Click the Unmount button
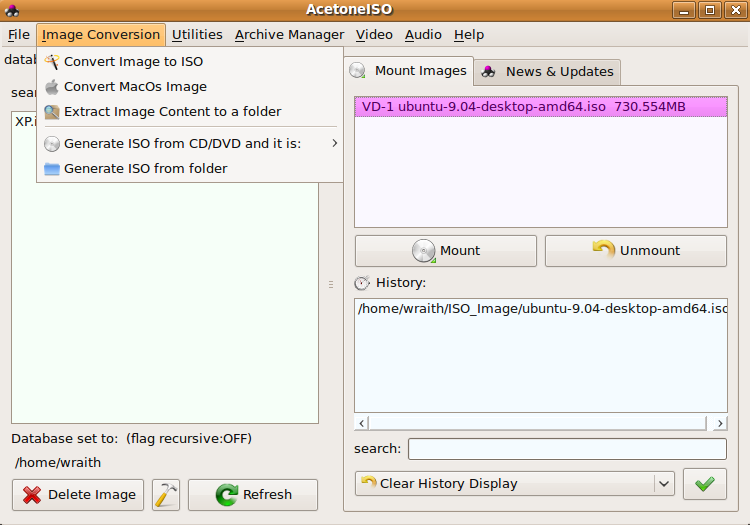Image resolution: width=750 pixels, height=525 pixels. click(636, 251)
